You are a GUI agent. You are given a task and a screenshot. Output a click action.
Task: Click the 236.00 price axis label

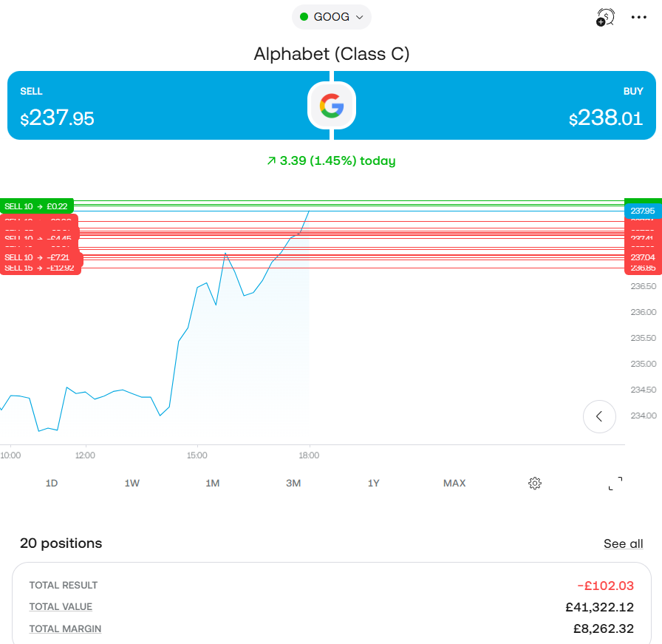click(x=644, y=312)
